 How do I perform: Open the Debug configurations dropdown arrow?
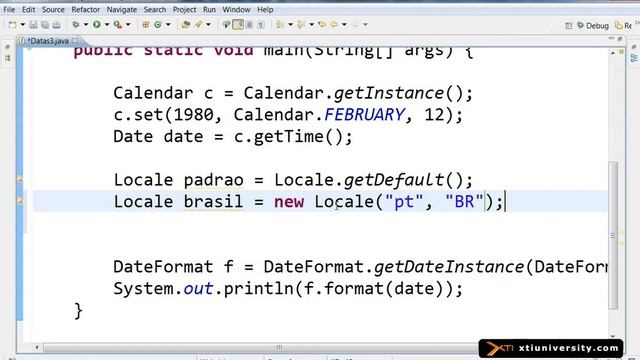[86, 25]
